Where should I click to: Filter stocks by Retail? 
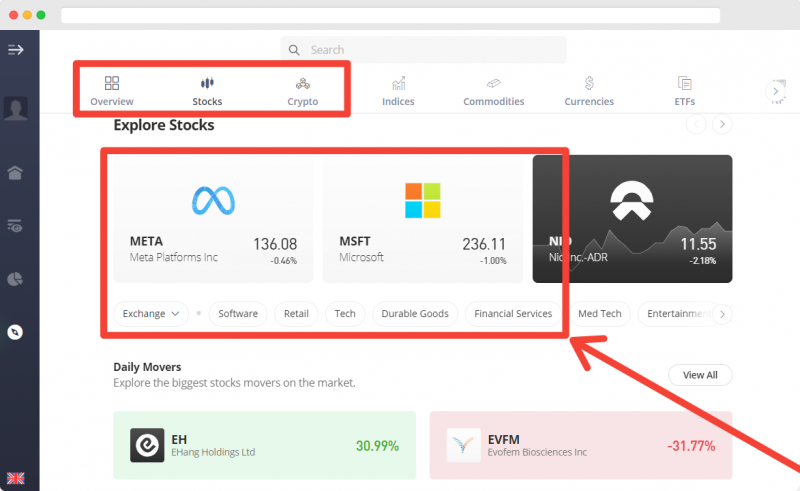296,313
